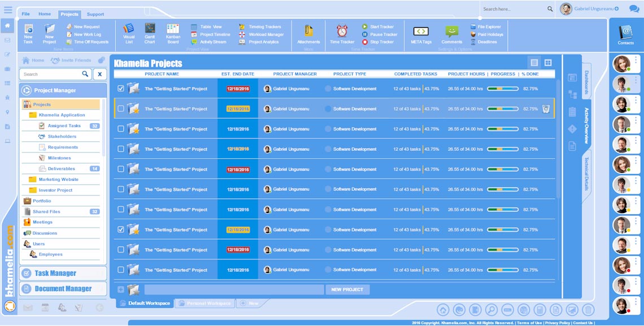The image size is (644, 326).
Task: Click the envelope icon in the left sidebar
Action: 7,40
